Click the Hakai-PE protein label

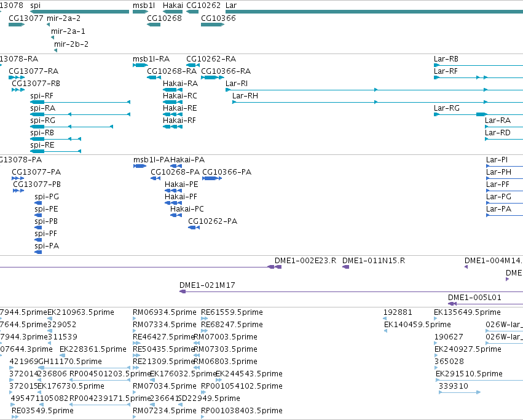pyautogui.click(x=181, y=184)
